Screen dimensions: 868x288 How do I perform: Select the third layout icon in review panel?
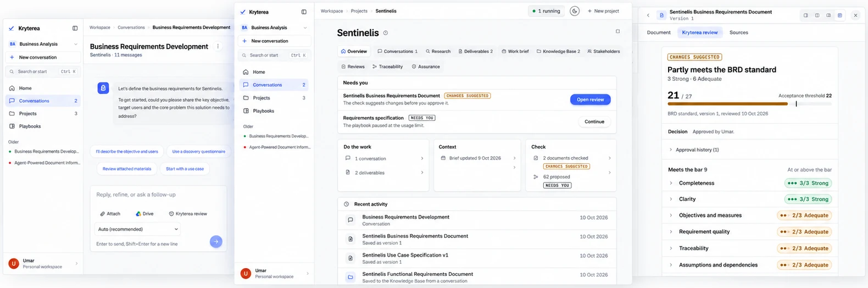pyautogui.click(x=828, y=15)
